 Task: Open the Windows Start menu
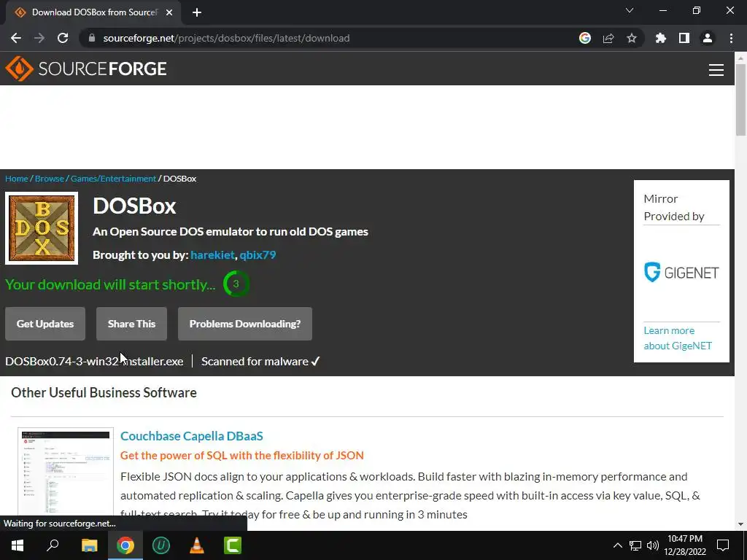point(18,545)
